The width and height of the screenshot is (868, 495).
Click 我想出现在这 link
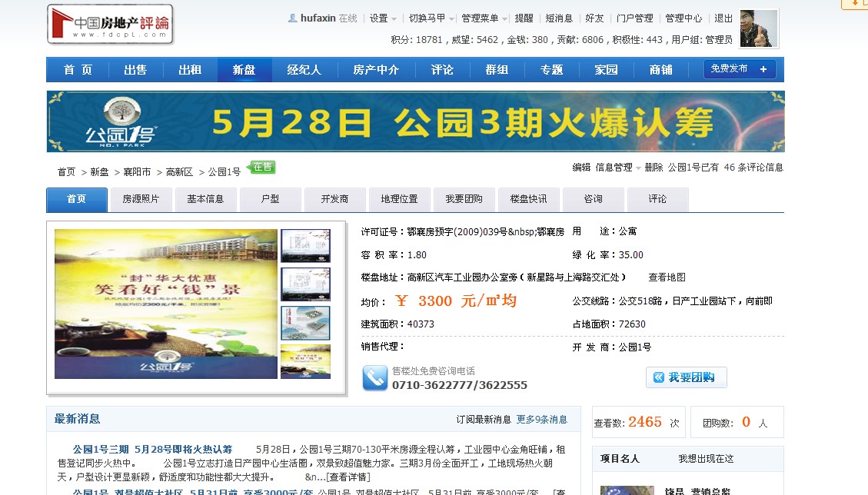point(706,459)
